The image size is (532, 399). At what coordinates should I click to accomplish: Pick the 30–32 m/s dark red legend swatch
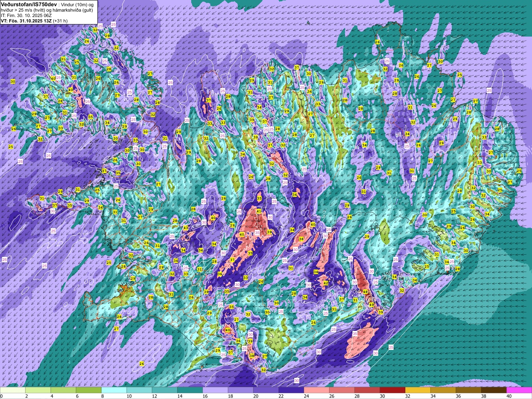pos(393,391)
